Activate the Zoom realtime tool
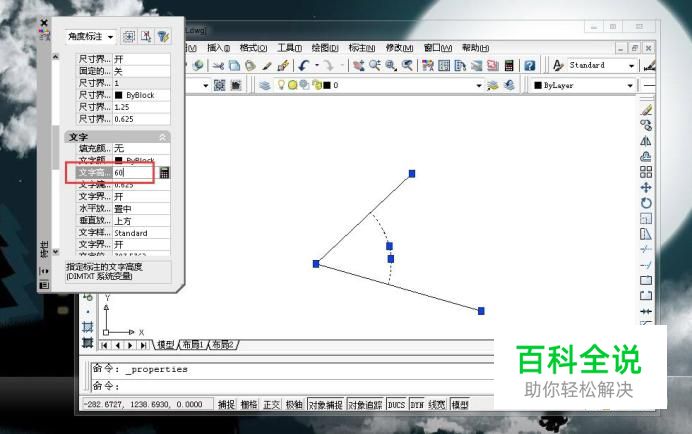The image size is (692, 434). (374, 66)
